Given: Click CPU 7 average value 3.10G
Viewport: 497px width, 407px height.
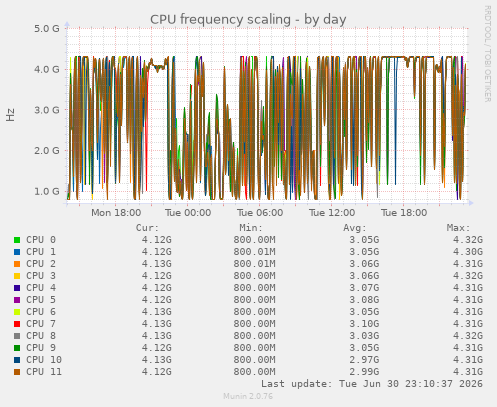Looking at the screenshot, I should (x=364, y=324).
